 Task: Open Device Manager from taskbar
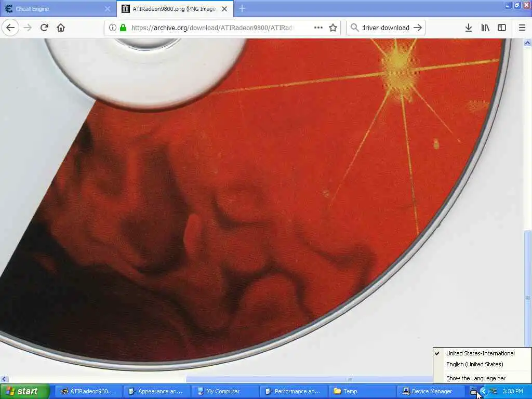430,392
